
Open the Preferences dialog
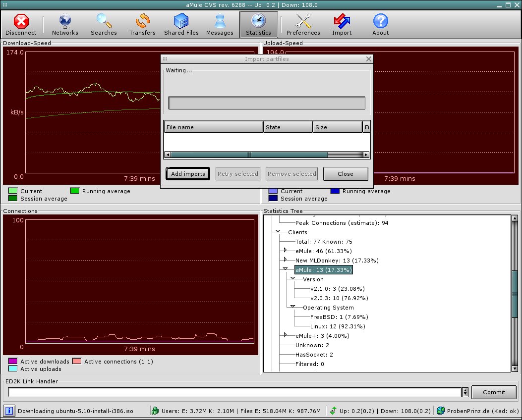point(303,25)
